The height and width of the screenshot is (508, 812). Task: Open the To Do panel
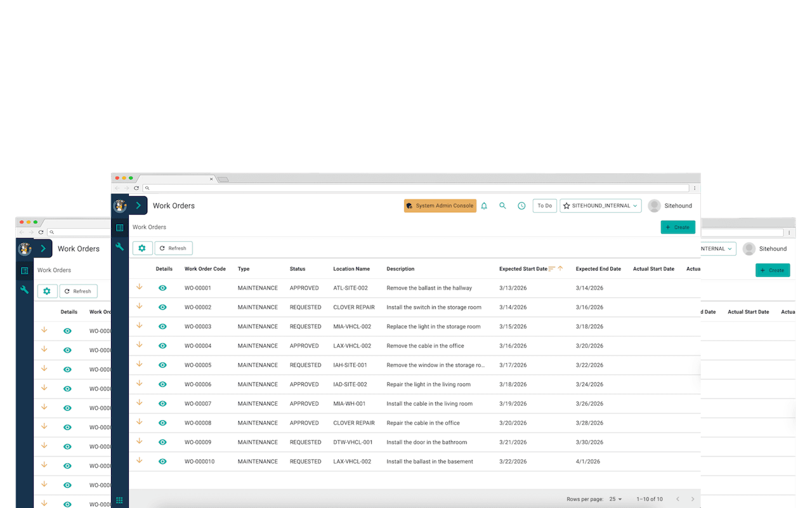(544, 206)
